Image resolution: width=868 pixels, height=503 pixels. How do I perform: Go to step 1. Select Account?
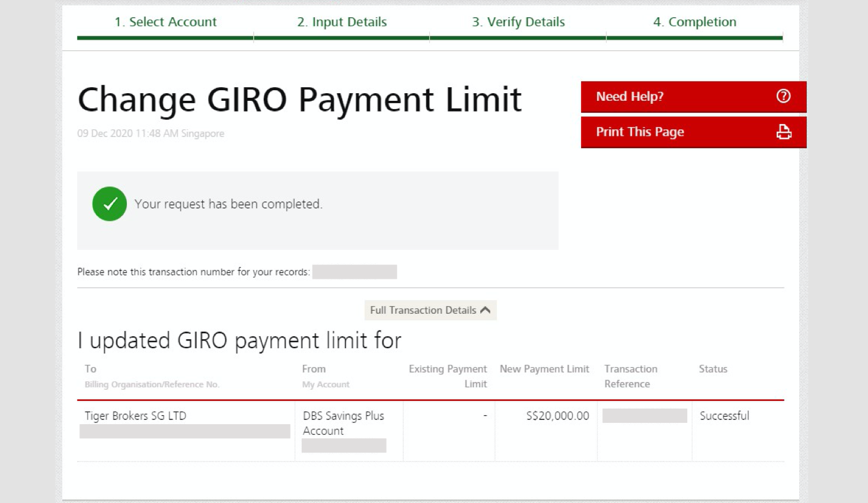tap(165, 22)
